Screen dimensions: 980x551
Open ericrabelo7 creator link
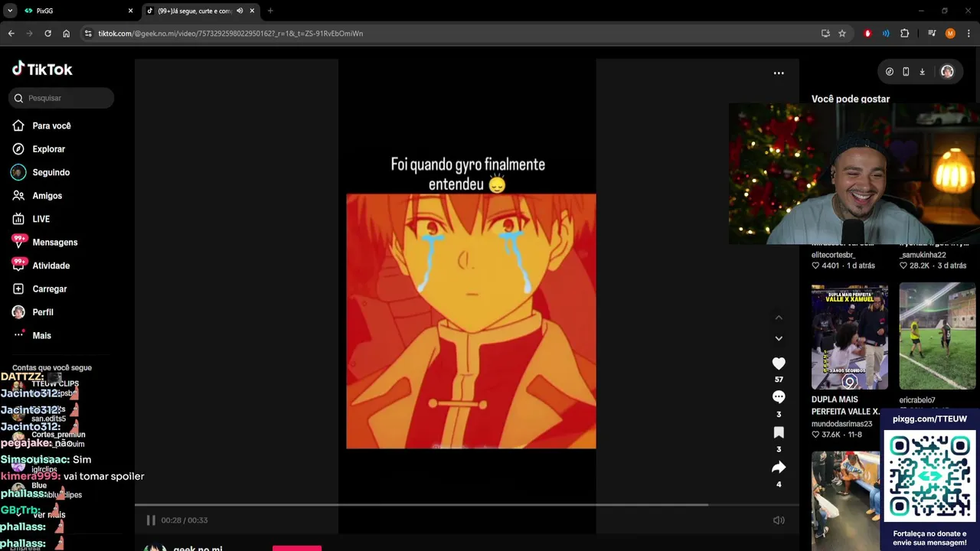(x=917, y=400)
